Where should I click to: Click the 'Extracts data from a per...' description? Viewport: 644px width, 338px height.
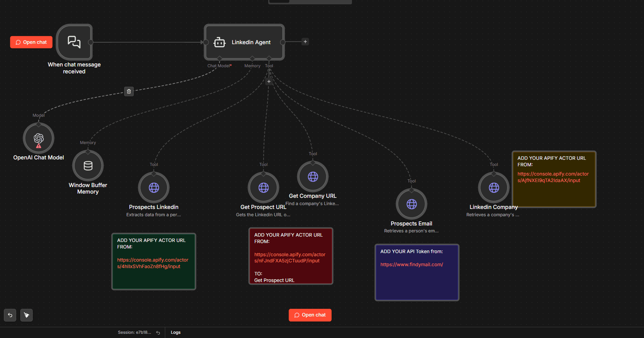(x=154, y=215)
